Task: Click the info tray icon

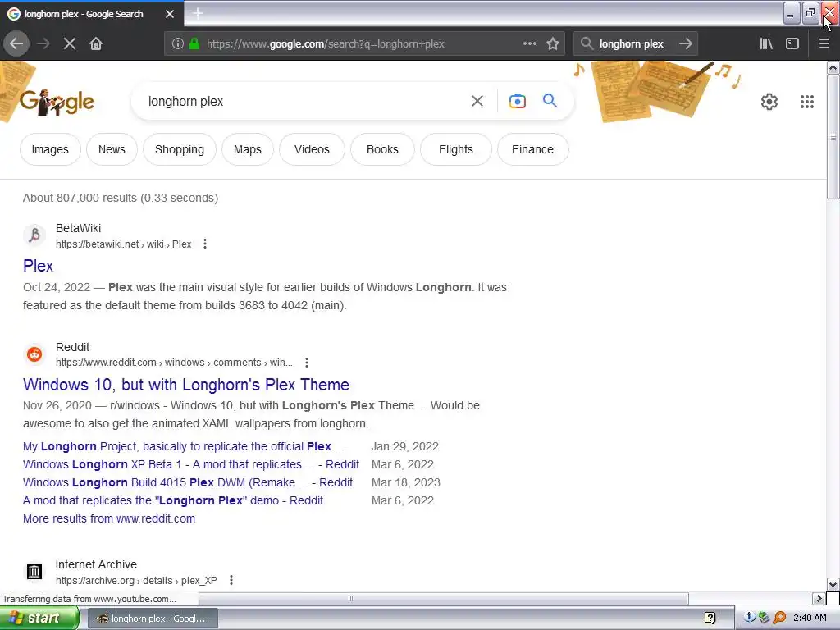Action: (x=750, y=618)
